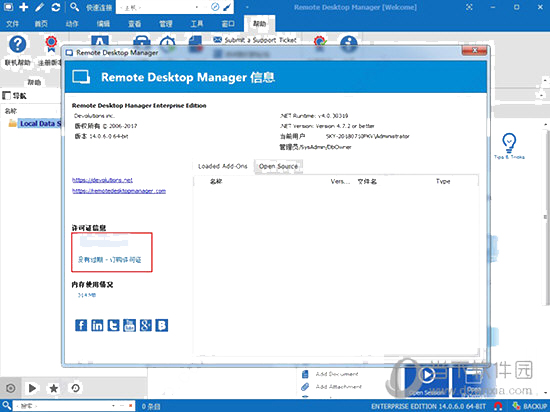Click the 联机帮助 question mark icon

pyautogui.click(x=18, y=45)
